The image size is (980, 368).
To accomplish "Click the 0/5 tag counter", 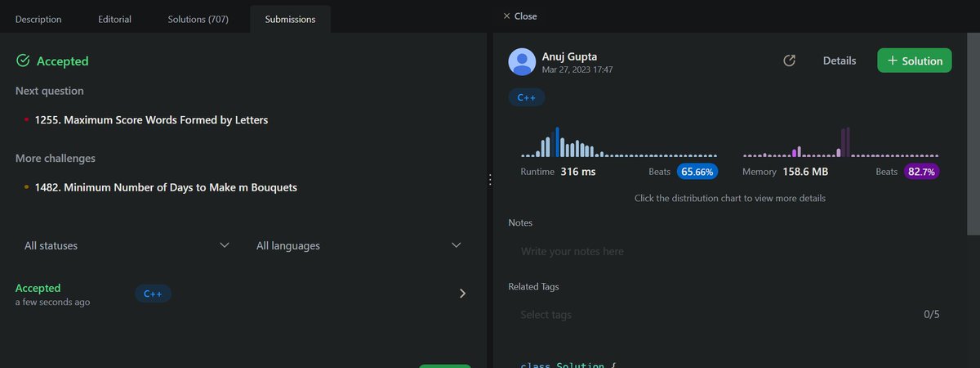I will (x=932, y=315).
